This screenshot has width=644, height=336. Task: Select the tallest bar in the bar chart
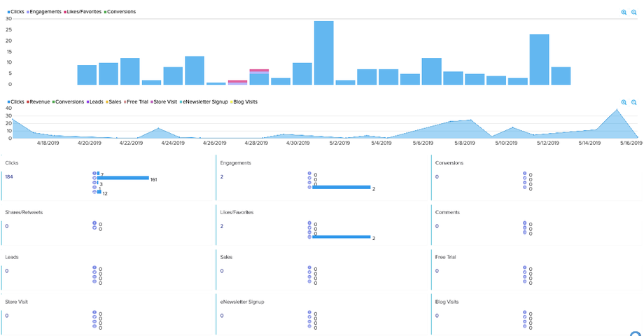point(323,52)
